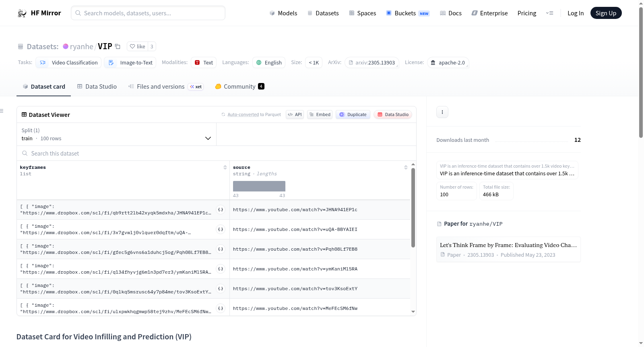Click the Sign Up button
This screenshot has height=347, width=644.
coord(606,13)
